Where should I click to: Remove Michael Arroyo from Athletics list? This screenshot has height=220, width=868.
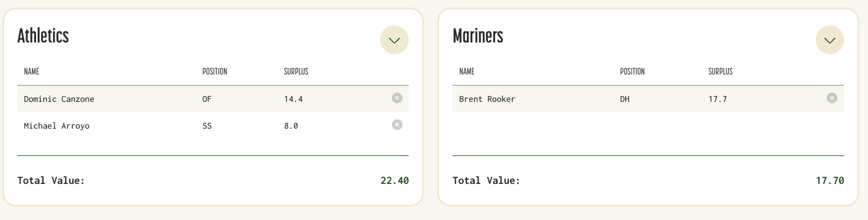point(397,125)
